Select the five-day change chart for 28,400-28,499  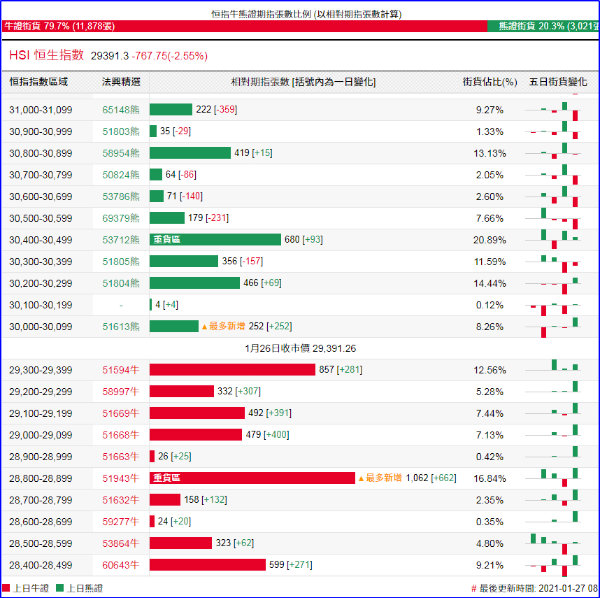click(x=553, y=565)
